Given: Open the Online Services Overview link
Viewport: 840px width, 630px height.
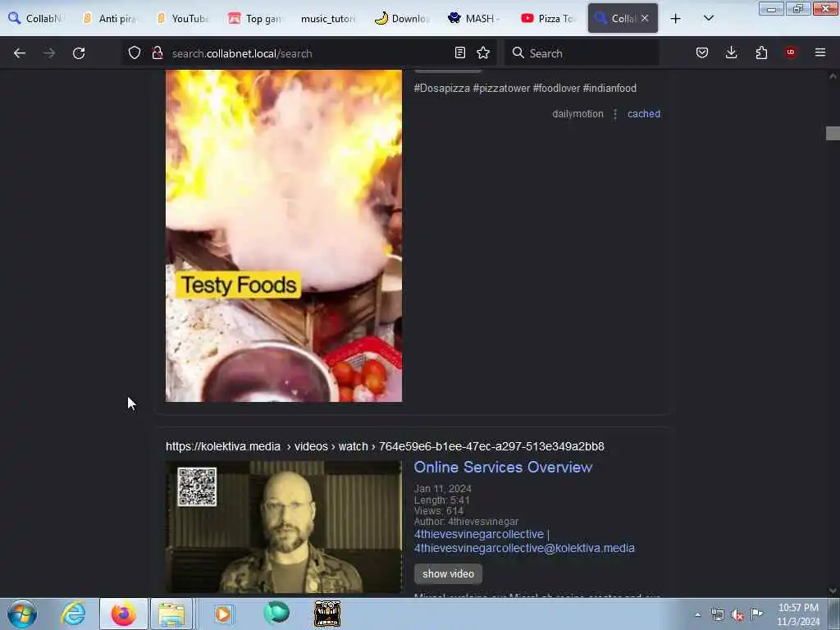Looking at the screenshot, I should [x=503, y=467].
